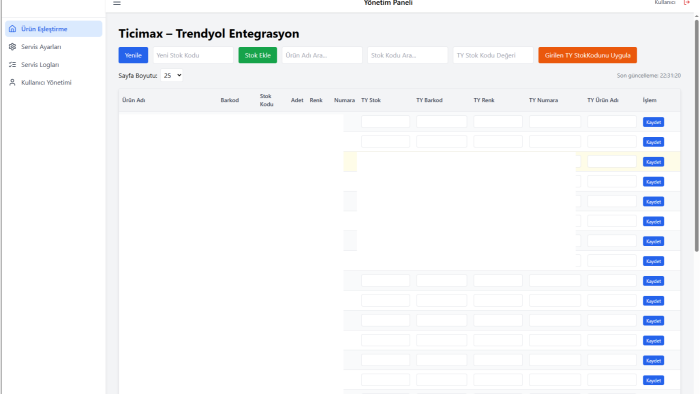Click the green Stok Ekle button
This screenshot has height=394, width=700.
point(258,55)
